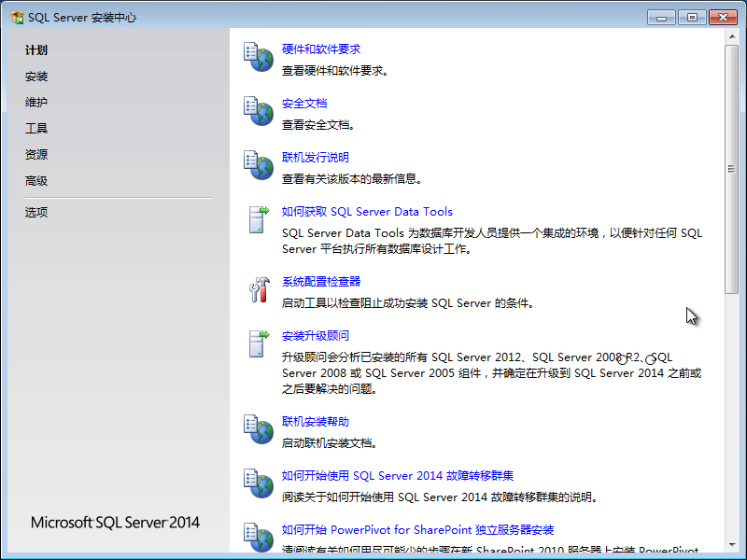Switch to the 选项 page
The image size is (747, 560).
coord(36,212)
